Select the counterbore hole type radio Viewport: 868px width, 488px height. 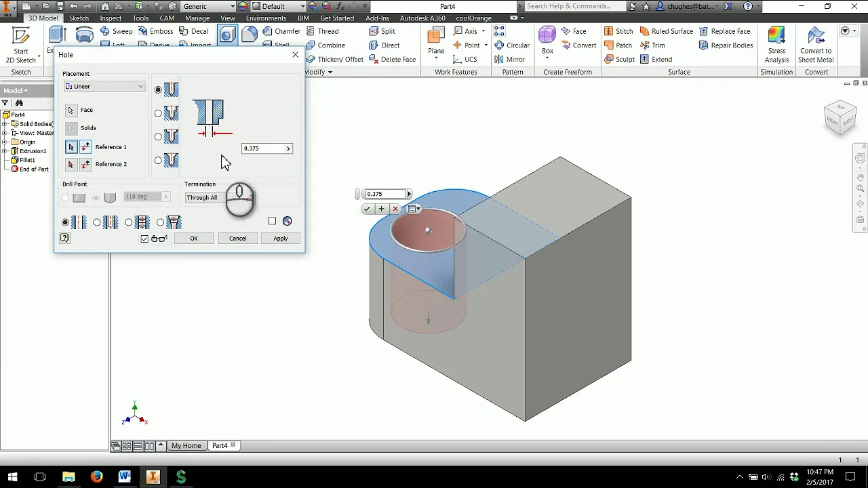[x=158, y=113]
